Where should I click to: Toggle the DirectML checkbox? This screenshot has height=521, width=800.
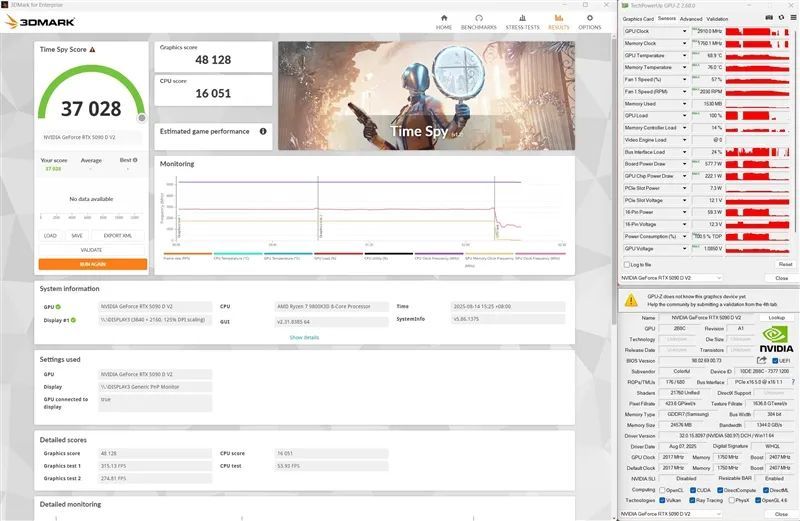pos(766,490)
